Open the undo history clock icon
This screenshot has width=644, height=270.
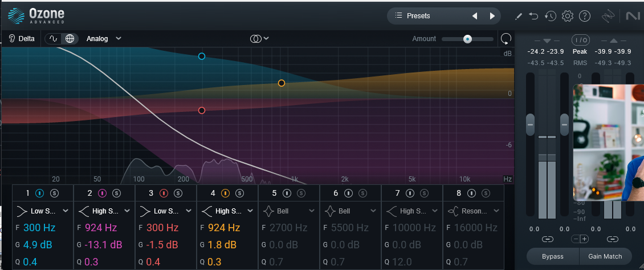(x=551, y=16)
